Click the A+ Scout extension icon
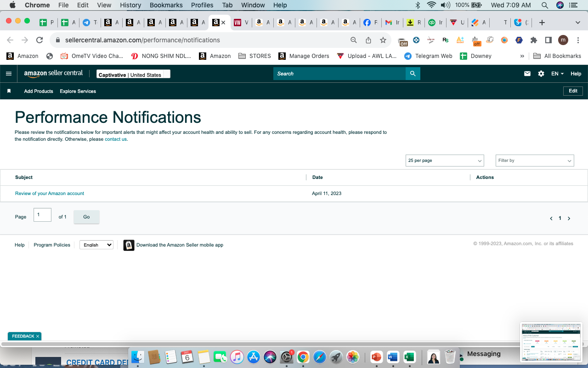The height and width of the screenshot is (368, 588). pos(460,40)
